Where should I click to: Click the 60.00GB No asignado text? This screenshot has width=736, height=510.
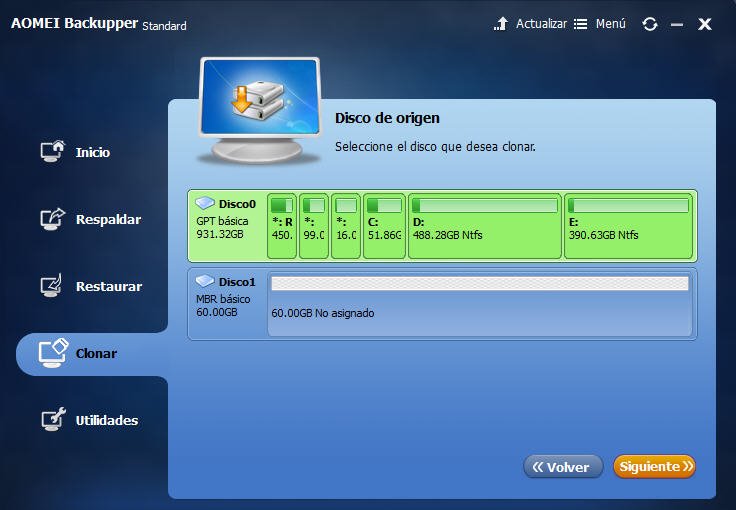click(323, 313)
